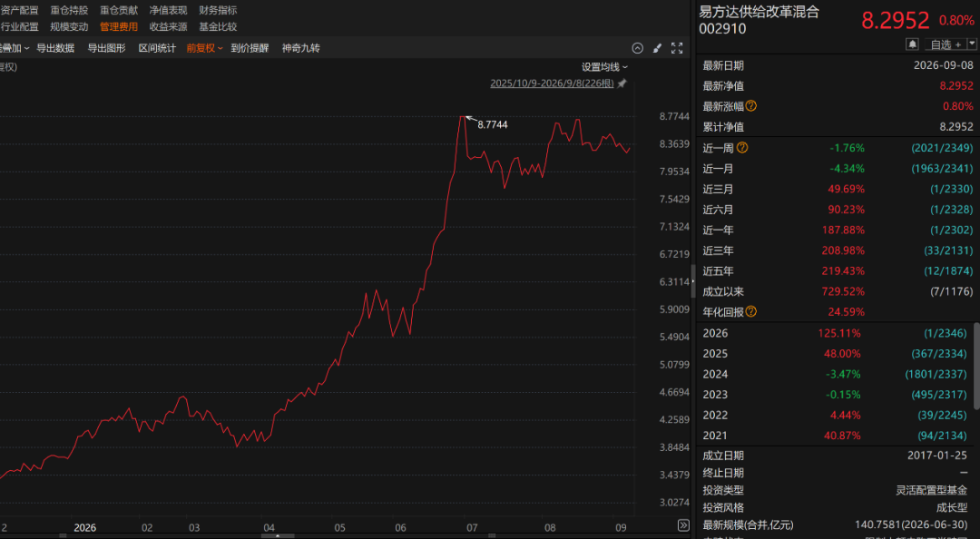This screenshot has height=539, width=980.
Task: Click 导出数据 export data button
Action: [x=55, y=48]
